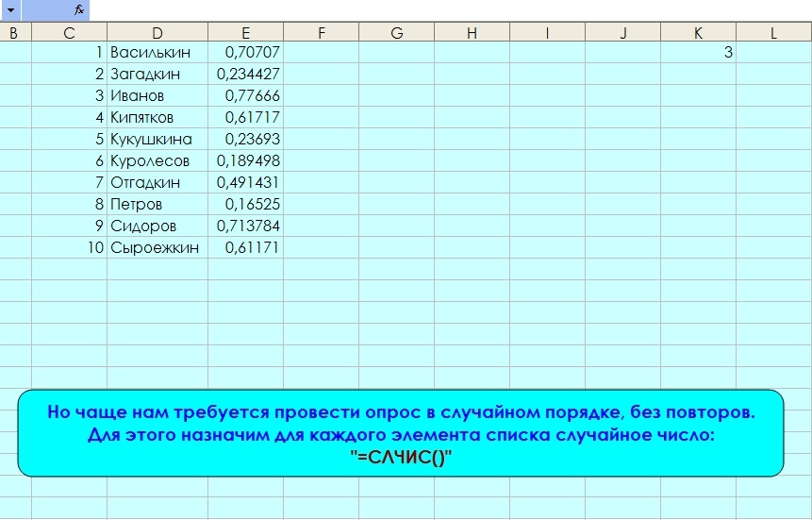Click the value 0,23693 cell
Screen dimensions: 812x520
[x=246, y=139]
